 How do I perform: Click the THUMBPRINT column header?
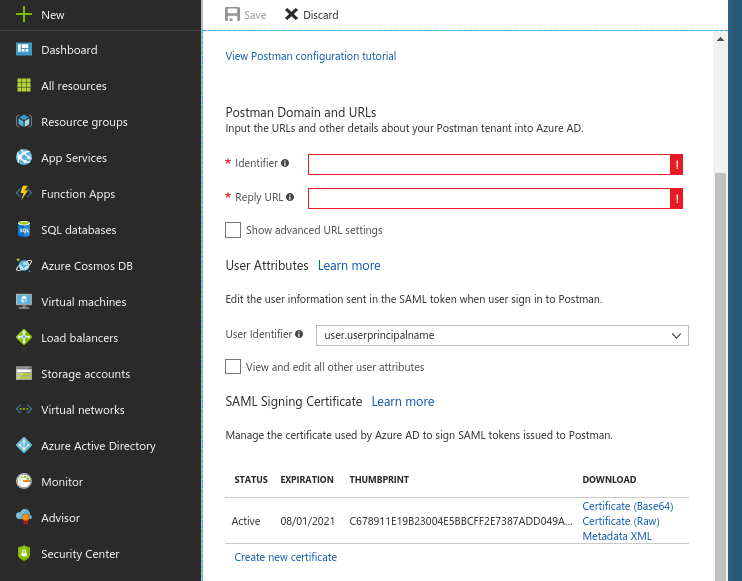[x=379, y=479]
